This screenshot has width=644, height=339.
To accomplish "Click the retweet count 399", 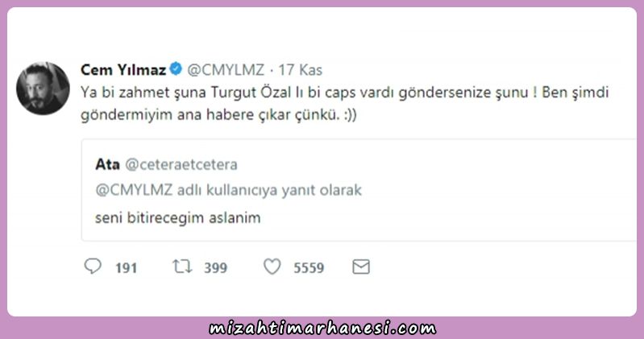I will pos(216,268).
